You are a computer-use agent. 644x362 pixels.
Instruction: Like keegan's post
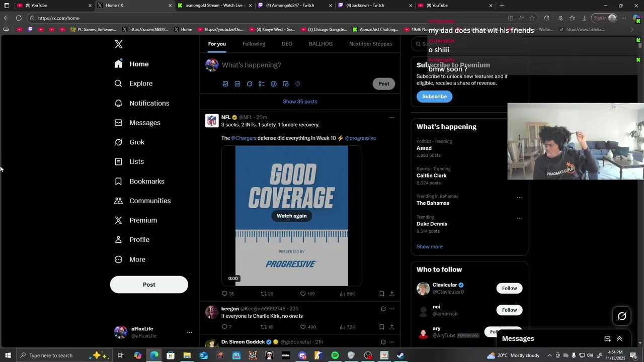308,327
